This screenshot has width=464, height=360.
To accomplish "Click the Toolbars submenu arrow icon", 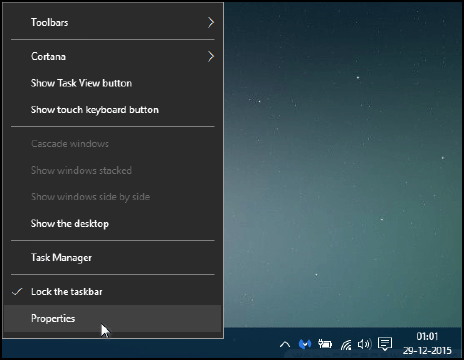I will 211,22.
